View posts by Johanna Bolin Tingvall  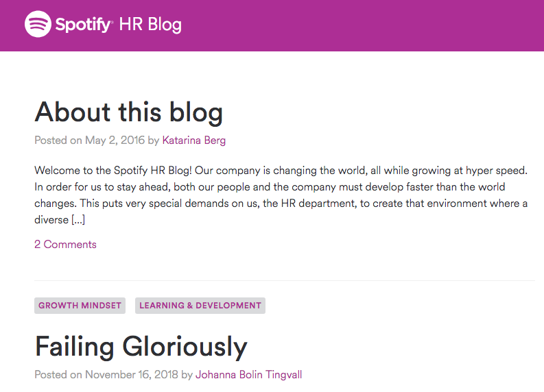[x=248, y=375]
